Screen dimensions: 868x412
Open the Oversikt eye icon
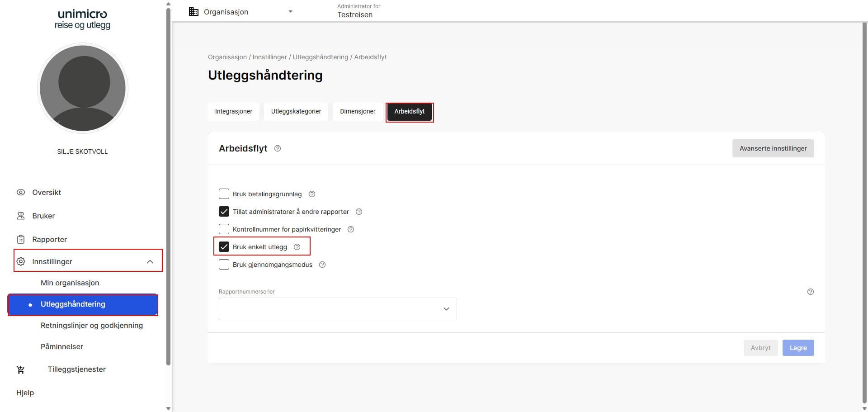coord(20,192)
